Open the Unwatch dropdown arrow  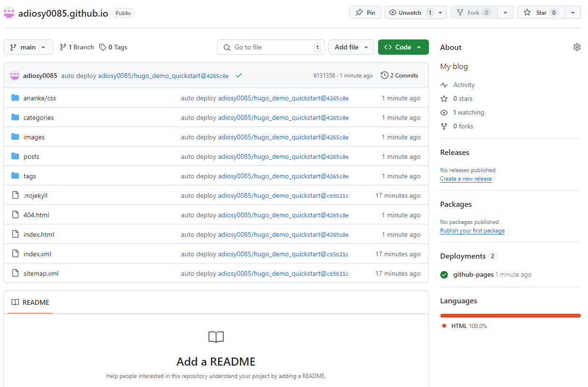click(x=440, y=13)
